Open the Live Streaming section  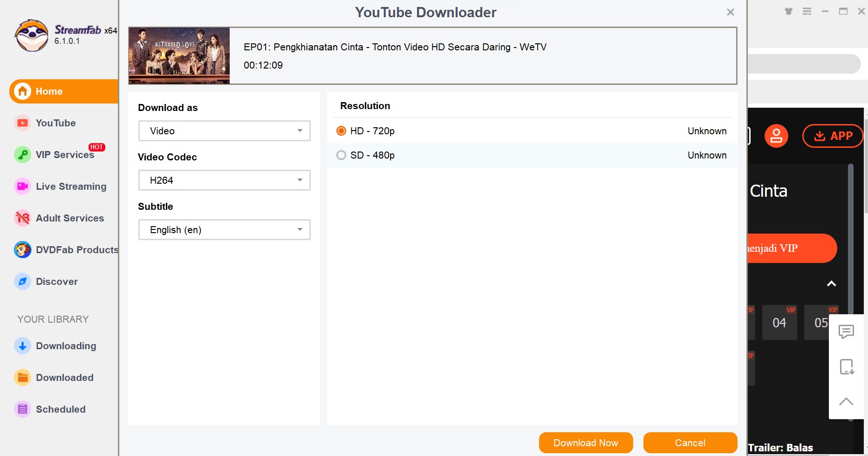pyautogui.click(x=71, y=186)
